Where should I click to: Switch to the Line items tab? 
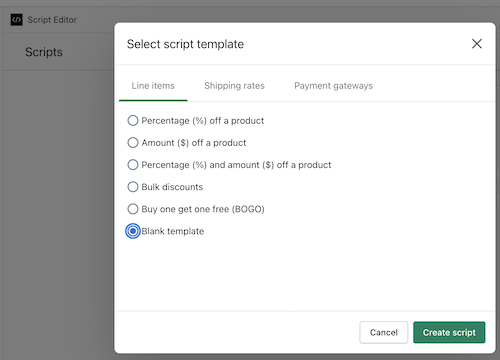tap(153, 86)
